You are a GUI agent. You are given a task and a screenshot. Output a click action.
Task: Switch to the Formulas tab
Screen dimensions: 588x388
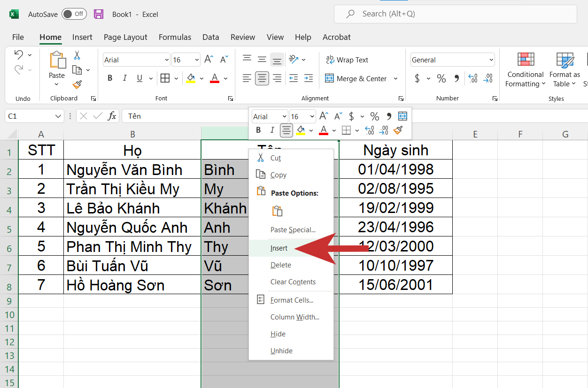(175, 37)
